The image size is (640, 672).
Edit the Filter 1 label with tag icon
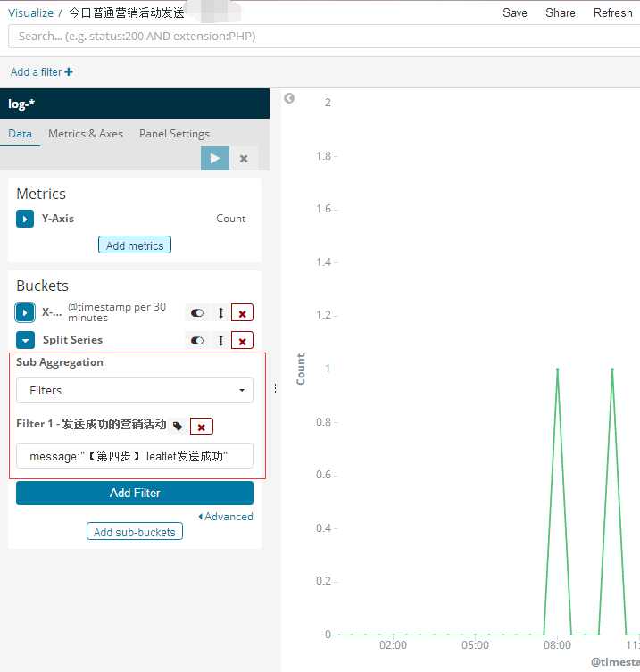click(178, 426)
